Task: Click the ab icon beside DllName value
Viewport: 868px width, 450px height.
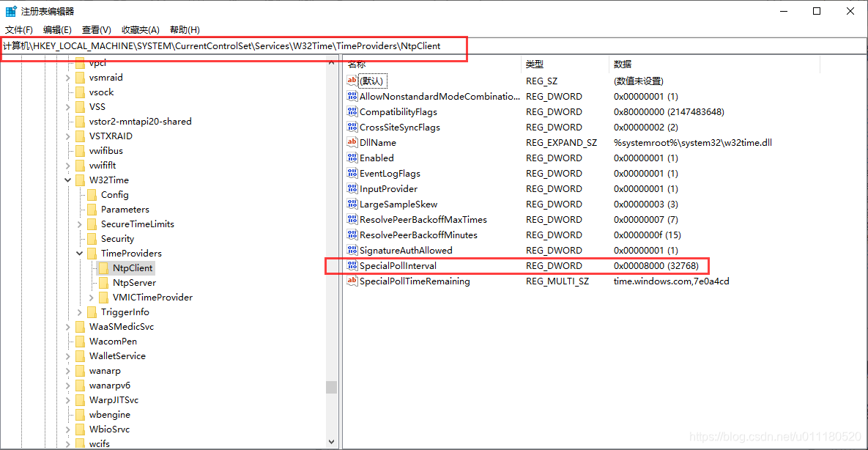Action: [352, 142]
